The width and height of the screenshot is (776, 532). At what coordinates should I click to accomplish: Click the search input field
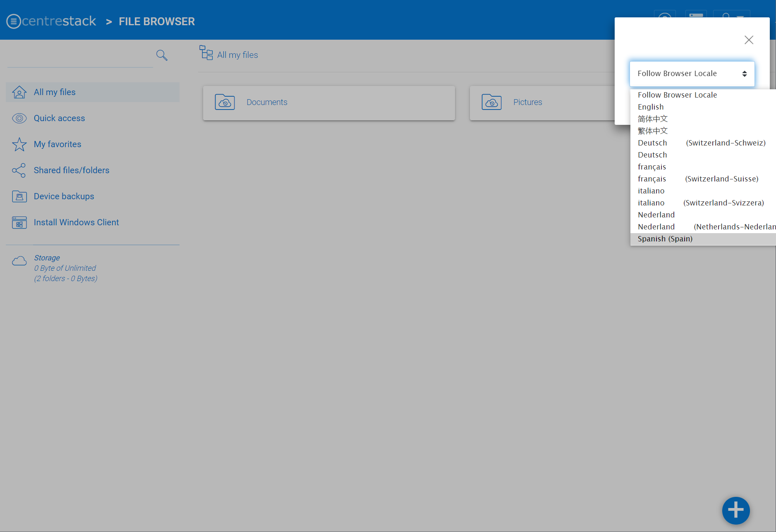point(80,56)
